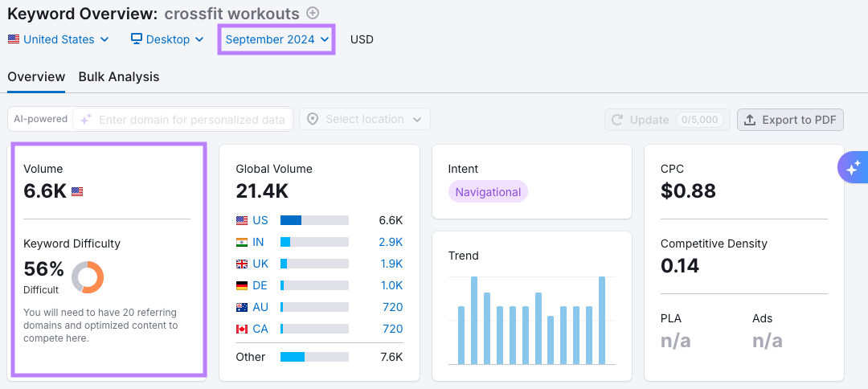Viewport: 868px width, 389px height.
Task: Expand the September 2024 date selector
Action: pos(277,39)
